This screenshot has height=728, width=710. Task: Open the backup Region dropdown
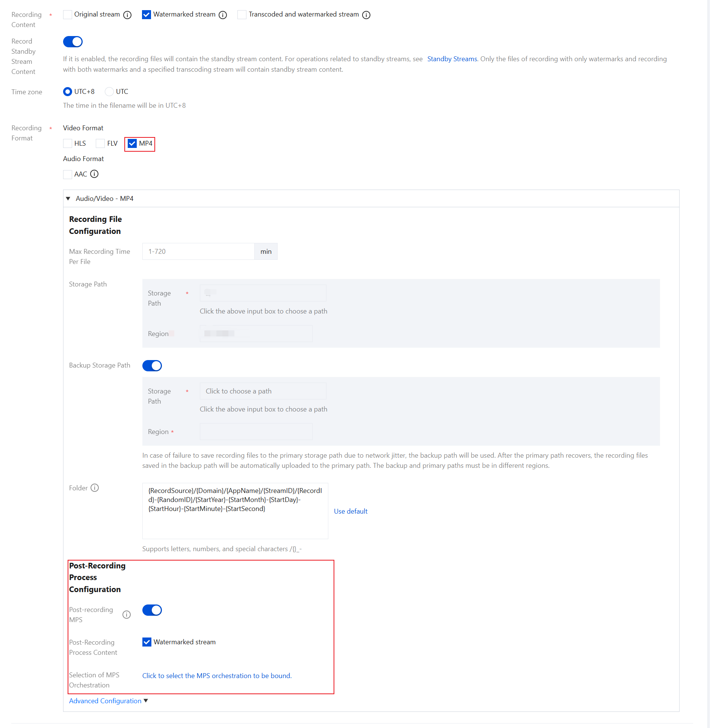256,432
